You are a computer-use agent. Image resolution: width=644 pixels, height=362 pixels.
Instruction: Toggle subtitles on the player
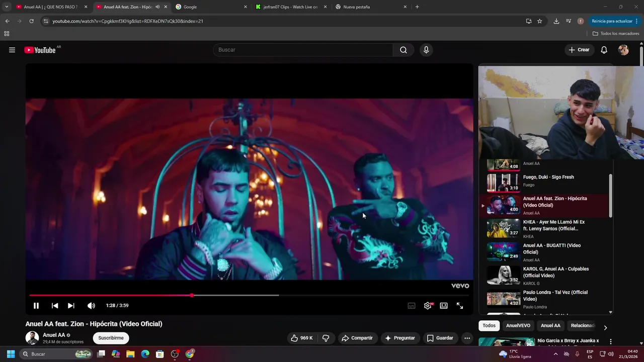pyautogui.click(x=412, y=306)
